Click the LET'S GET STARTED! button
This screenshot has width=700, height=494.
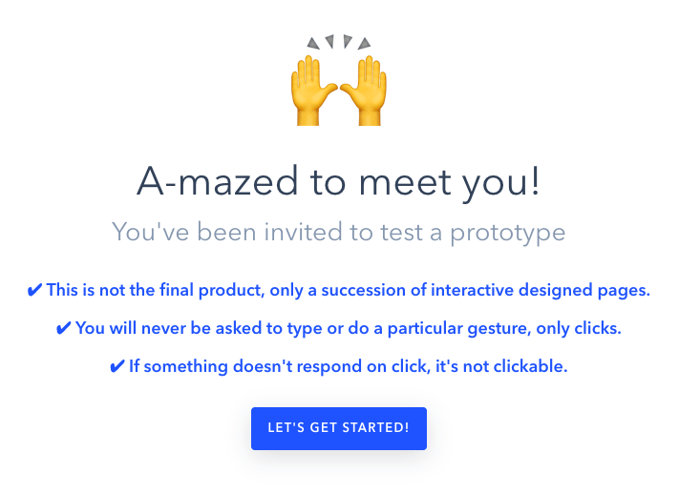click(338, 428)
